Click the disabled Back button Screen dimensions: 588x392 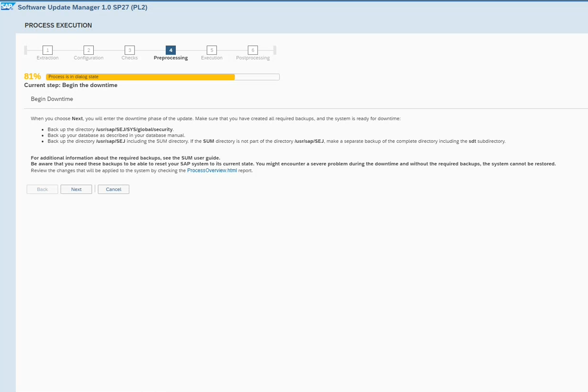point(42,190)
